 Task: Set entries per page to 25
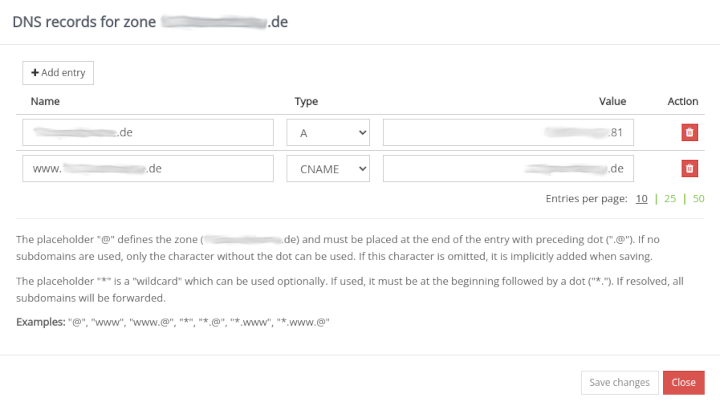click(670, 198)
